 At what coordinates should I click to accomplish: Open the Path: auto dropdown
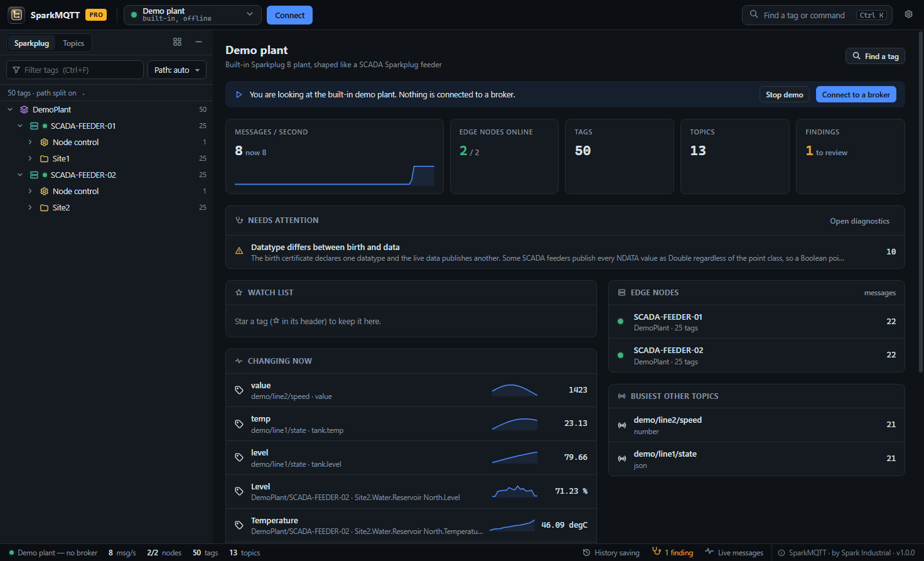click(176, 70)
